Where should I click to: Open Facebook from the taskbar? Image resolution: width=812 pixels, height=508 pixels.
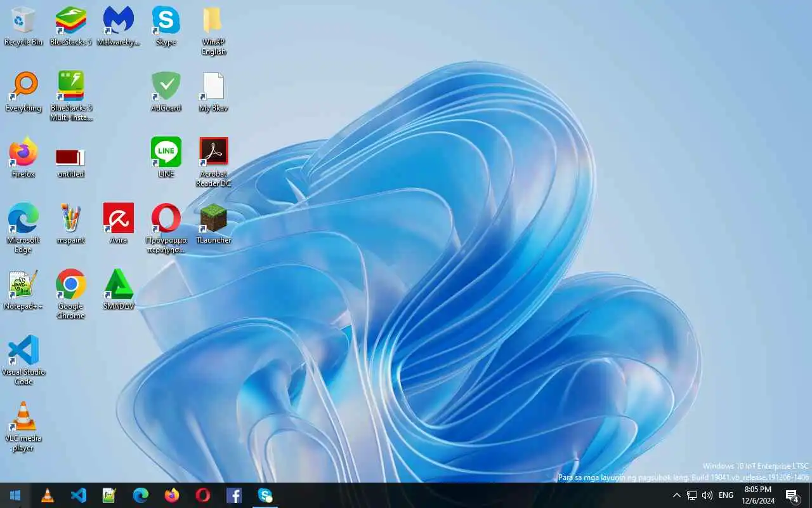[234, 495]
